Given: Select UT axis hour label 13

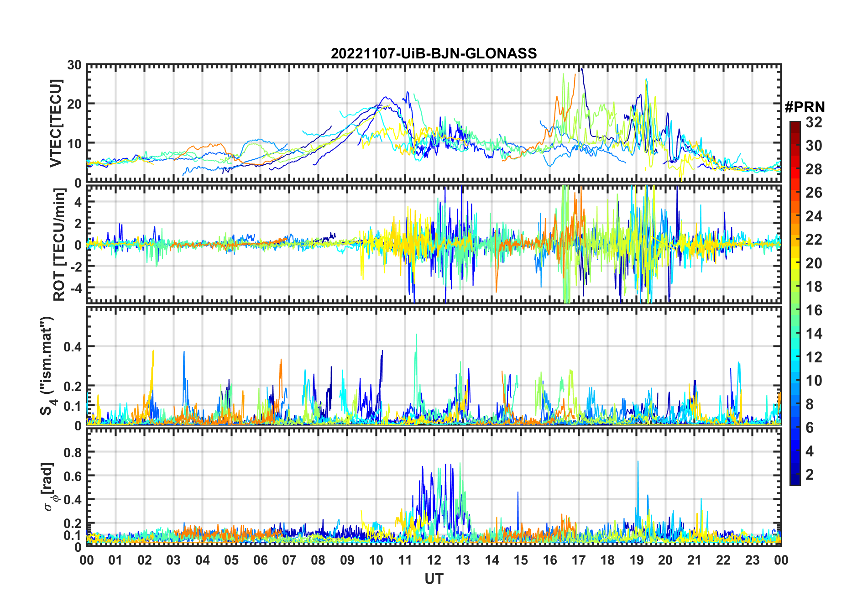Looking at the screenshot, I should point(463,560).
